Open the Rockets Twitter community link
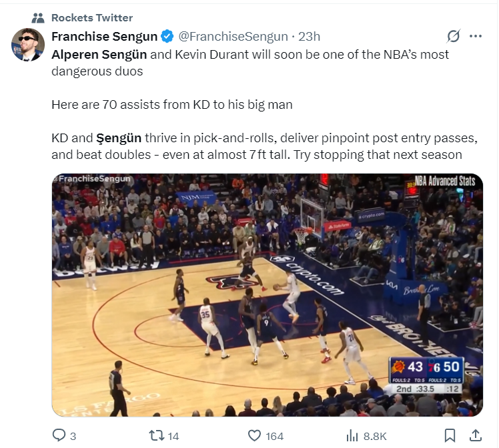This screenshot has width=499, height=448. pyautogui.click(x=91, y=18)
